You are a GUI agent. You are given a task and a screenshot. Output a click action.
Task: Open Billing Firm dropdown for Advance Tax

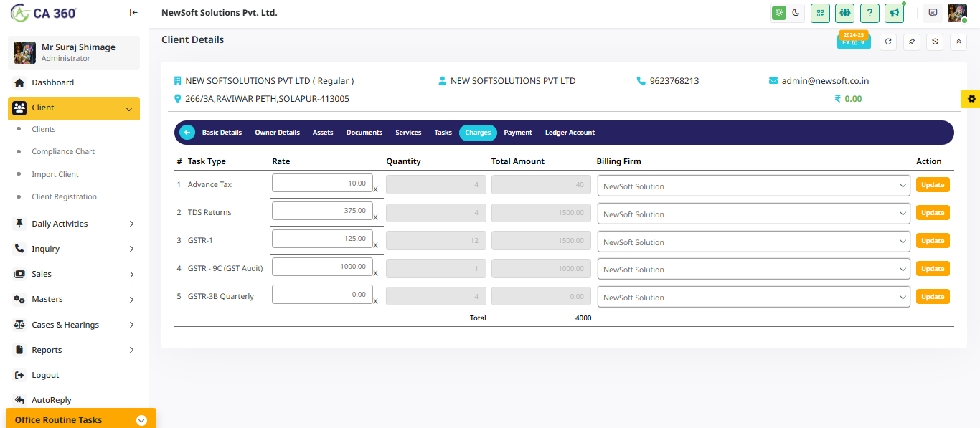click(754, 186)
